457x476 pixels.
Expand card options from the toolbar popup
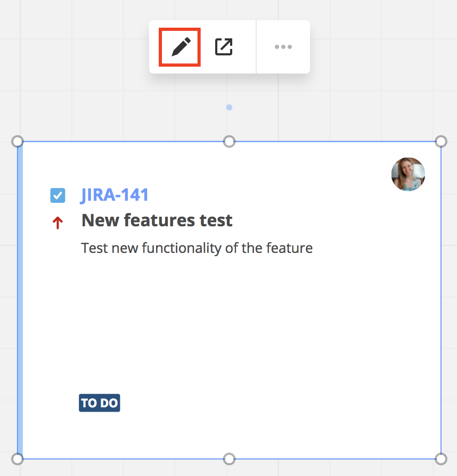pyautogui.click(x=283, y=47)
